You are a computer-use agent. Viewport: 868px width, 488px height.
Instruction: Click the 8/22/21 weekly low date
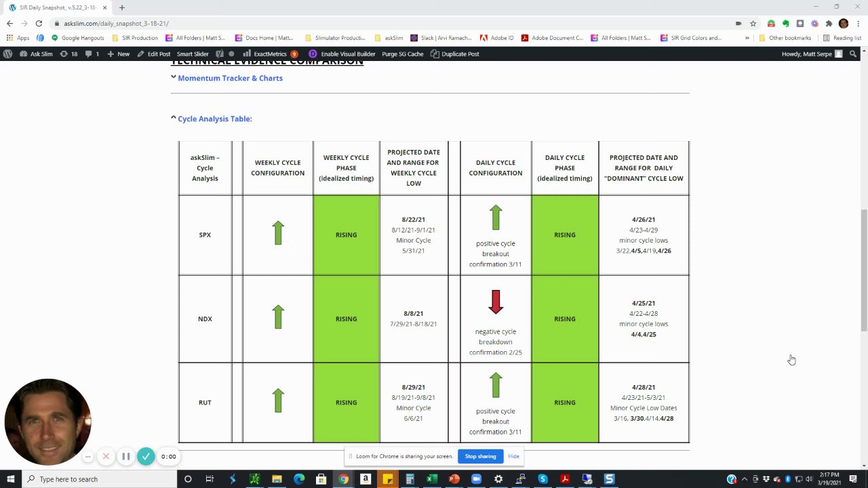click(413, 220)
